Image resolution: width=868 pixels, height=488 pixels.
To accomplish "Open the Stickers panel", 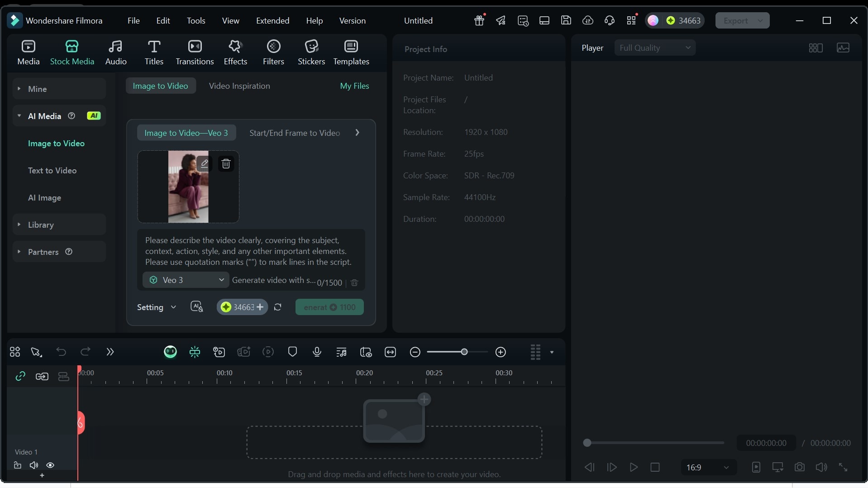I will coord(311,51).
